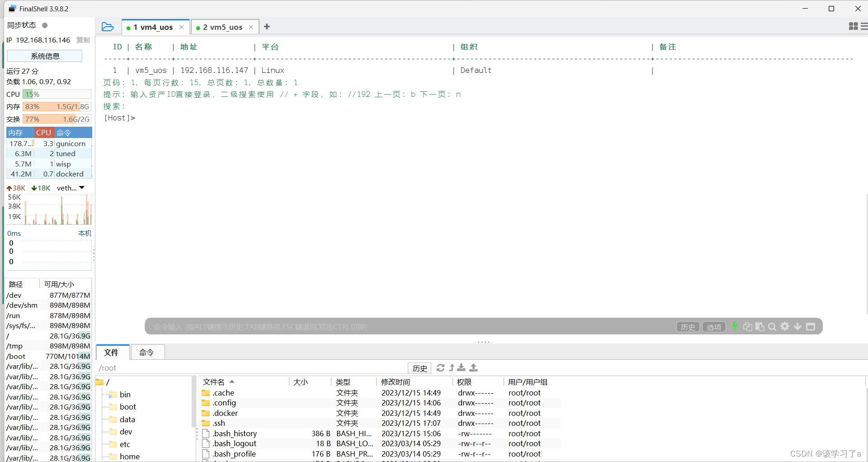Select the boot folder in tree
The width and height of the screenshot is (868, 462).
coord(123,407)
